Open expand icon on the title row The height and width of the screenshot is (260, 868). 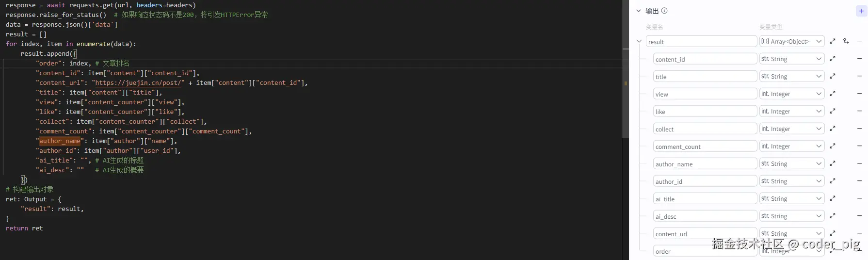click(833, 76)
